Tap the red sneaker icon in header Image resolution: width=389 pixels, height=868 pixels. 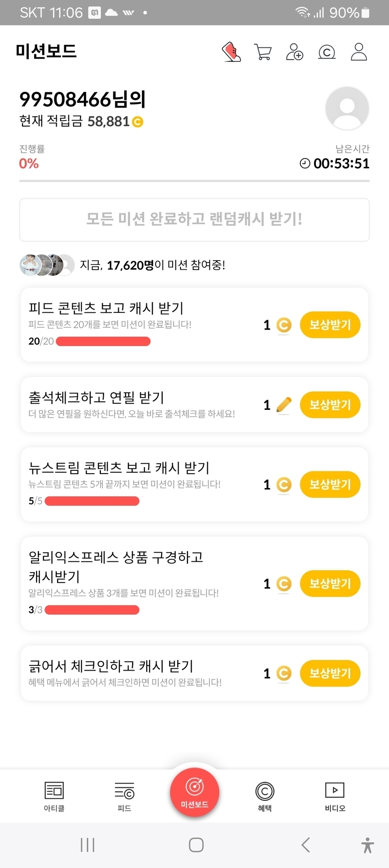(x=231, y=52)
